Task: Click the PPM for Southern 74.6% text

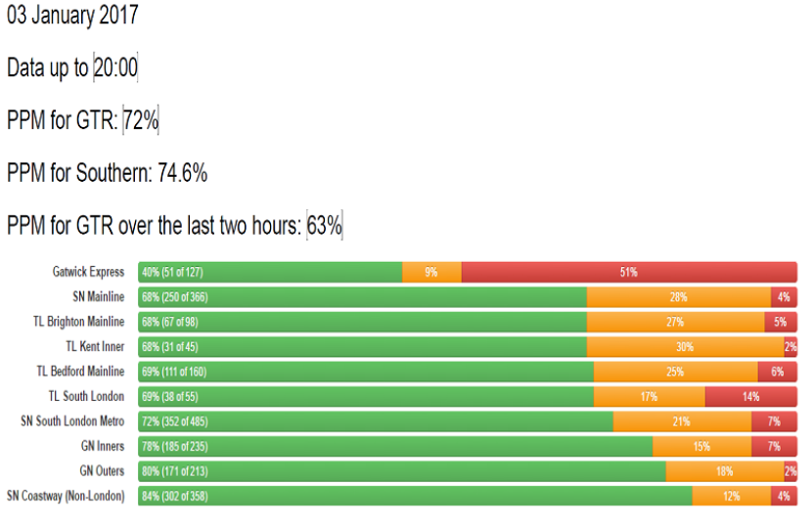Action: tap(107, 174)
